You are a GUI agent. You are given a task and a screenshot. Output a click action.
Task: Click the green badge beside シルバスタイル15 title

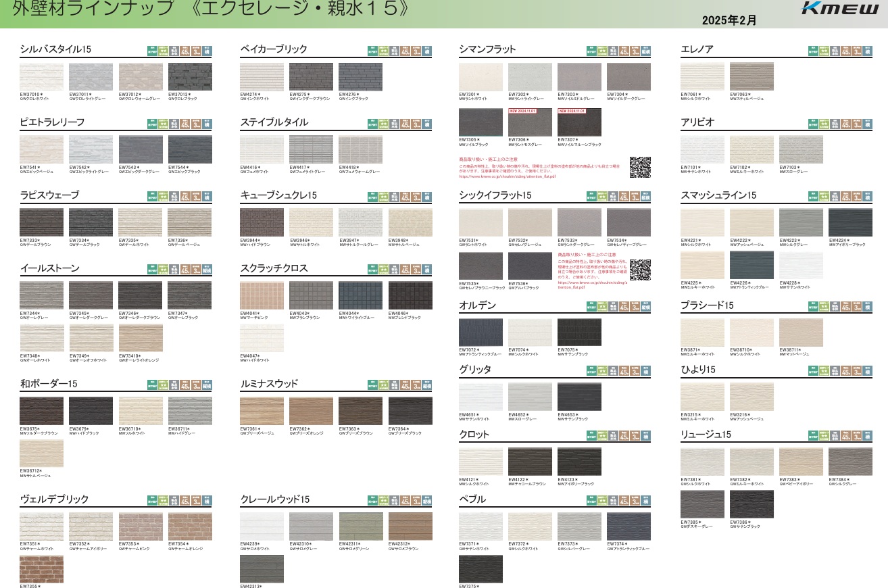coord(153,51)
